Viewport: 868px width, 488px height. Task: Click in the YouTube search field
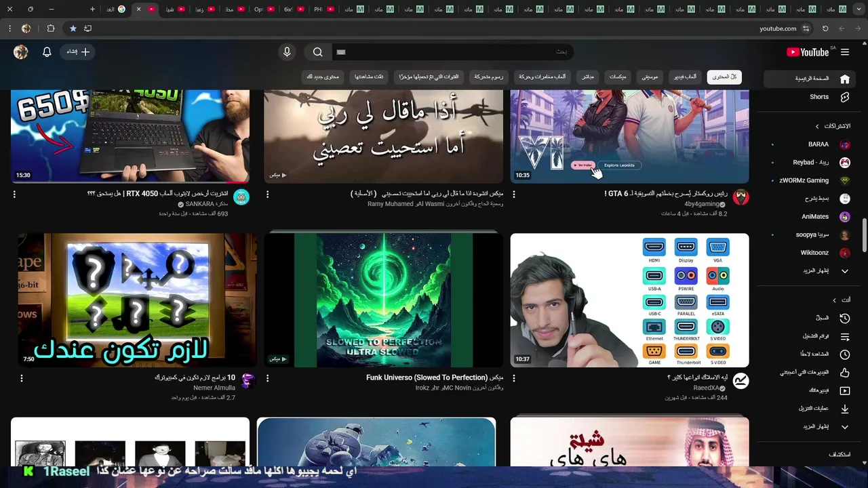point(454,52)
